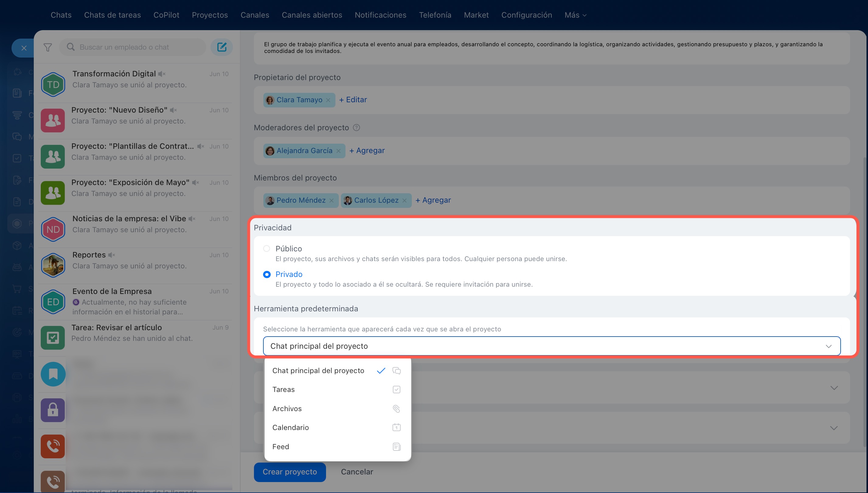This screenshot has height=493, width=868.
Task: Click the chat bubbles icon in dropdown list
Action: click(396, 370)
